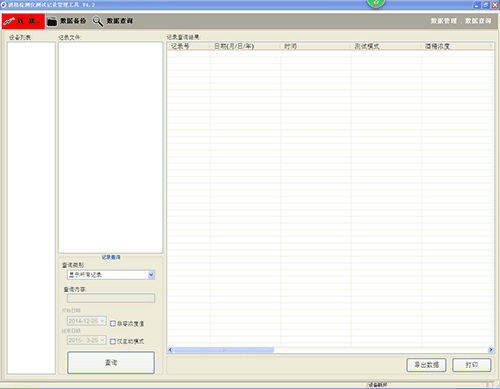Click inside the 记录文件 record file list box
Screen dimensions: 500x389
(111, 147)
